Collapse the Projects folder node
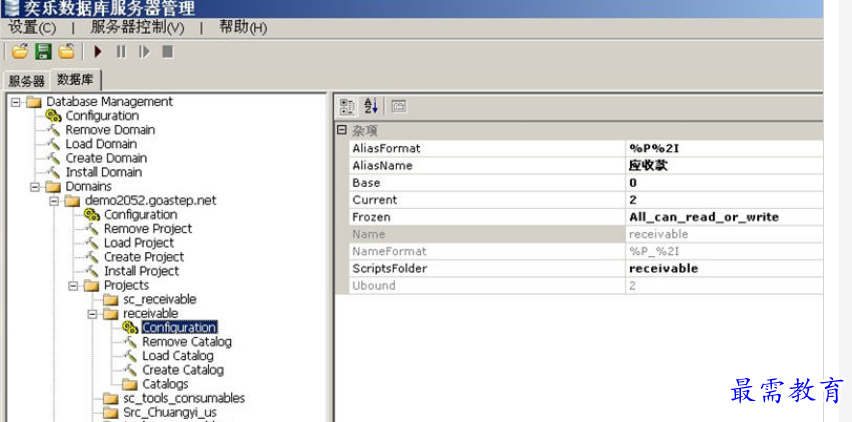The height and width of the screenshot is (422, 852). (73, 285)
